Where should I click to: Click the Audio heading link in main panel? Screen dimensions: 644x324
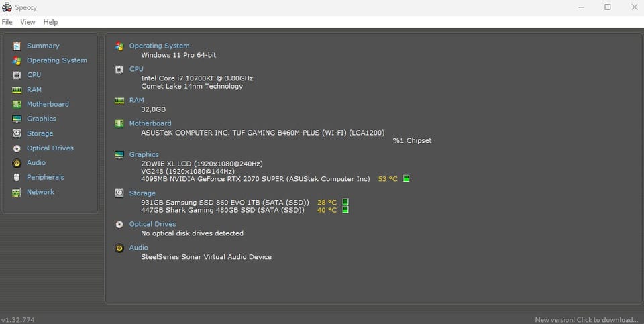139,248
